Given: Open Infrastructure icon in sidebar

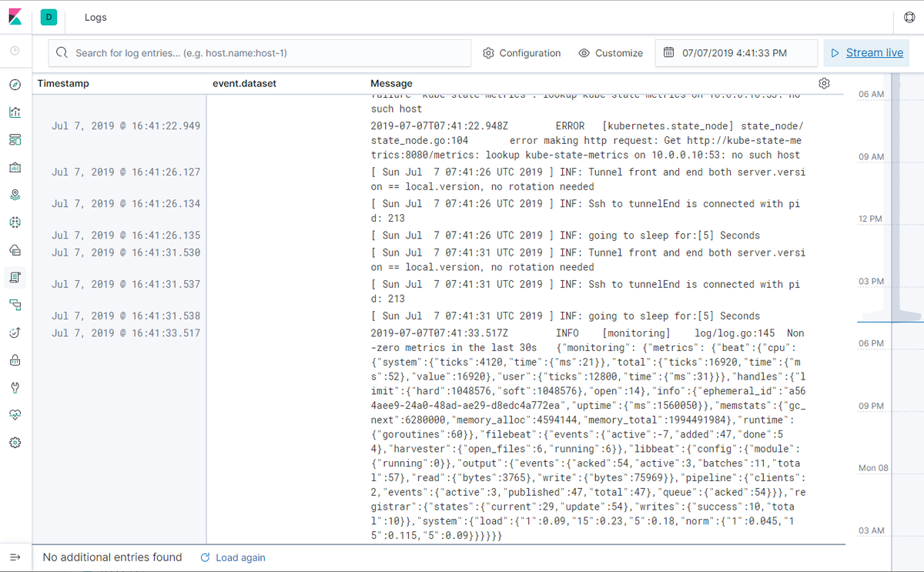Looking at the screenshot, I should point(15,249).
